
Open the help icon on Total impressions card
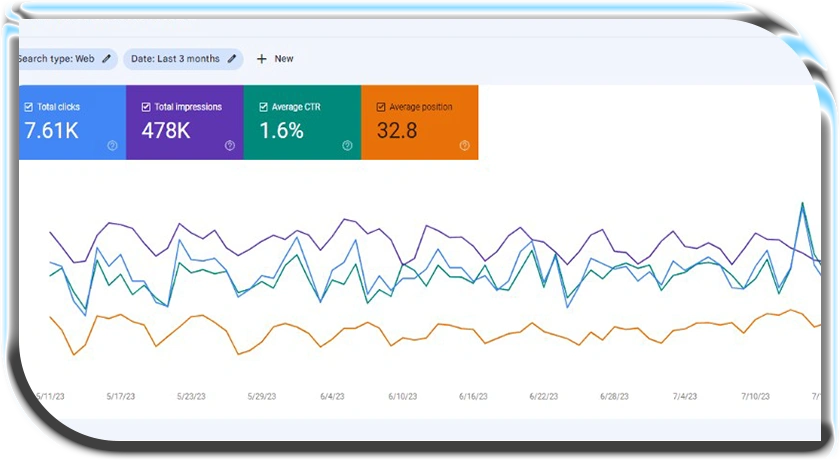(229, 145)
